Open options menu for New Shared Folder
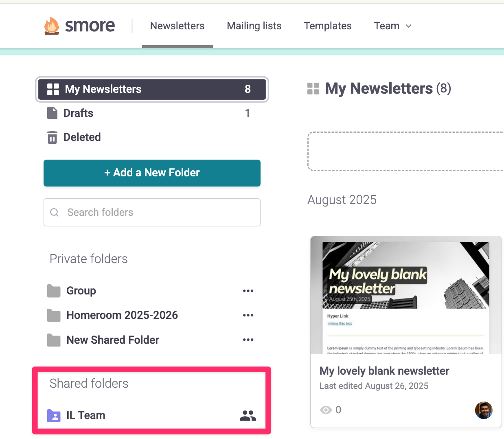This screenshot has height=439, width=504. click(248, 340)
